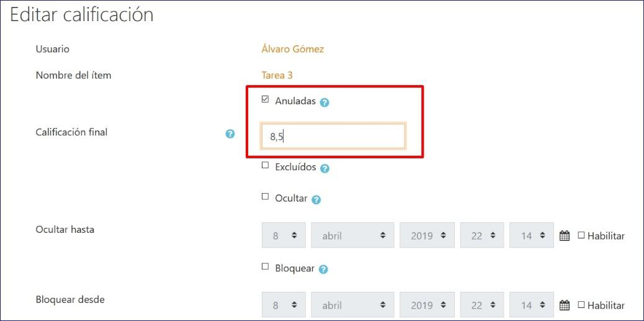Open help icon next to Excluídos

point(324,168)
